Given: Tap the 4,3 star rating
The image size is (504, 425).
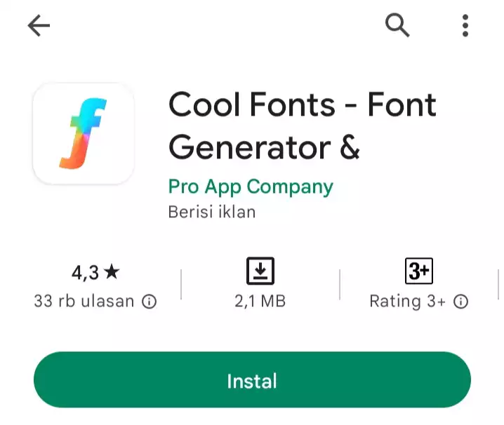Looking at the screenshot, I should (95, 272).
